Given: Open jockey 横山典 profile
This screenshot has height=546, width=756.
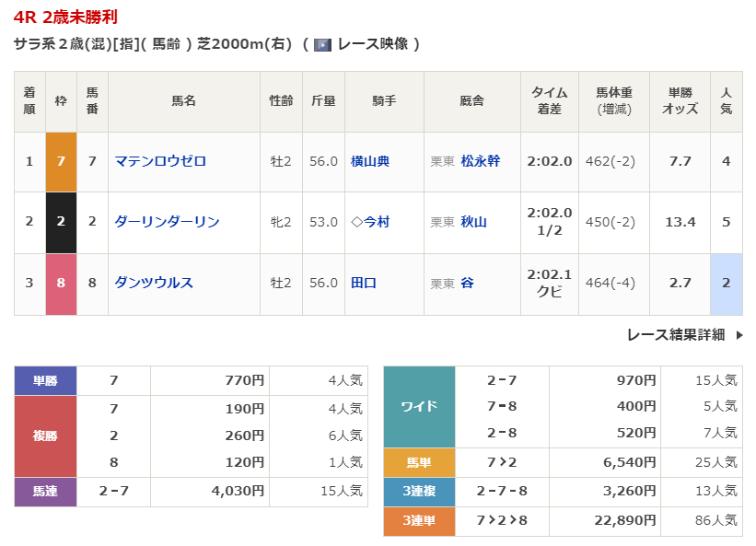Looking at the screenshot, I should (x=370, y=161).
